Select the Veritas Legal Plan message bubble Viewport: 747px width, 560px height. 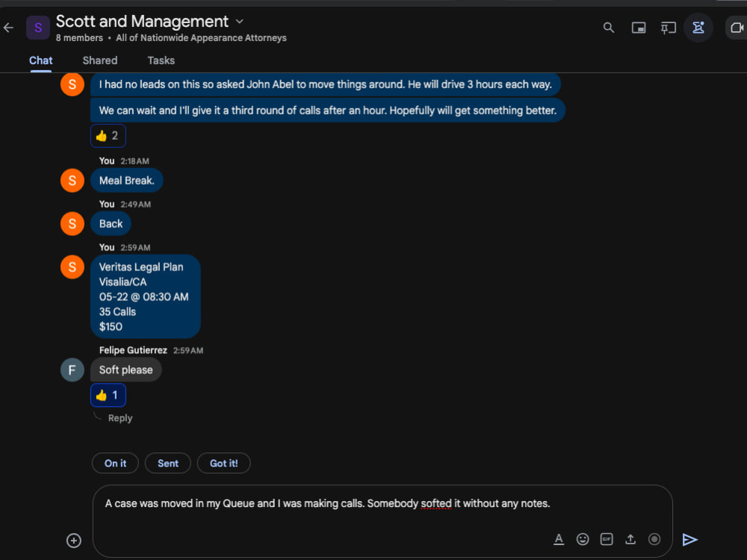tap(146, 296)
